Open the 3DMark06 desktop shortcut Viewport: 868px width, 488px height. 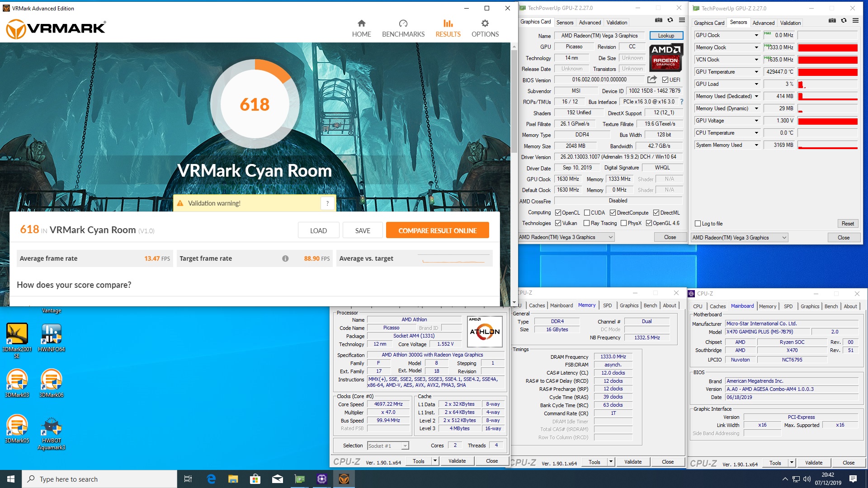click(x=51, y=383)
